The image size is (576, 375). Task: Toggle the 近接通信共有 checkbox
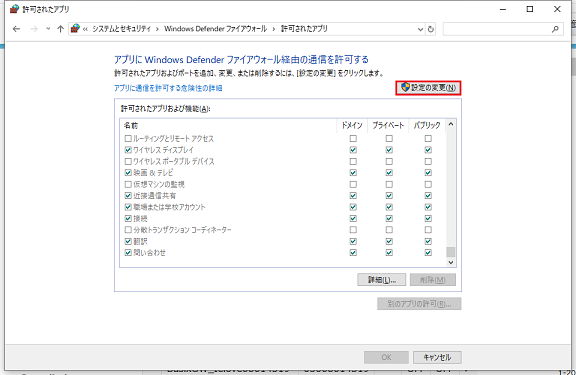pyautogui.click(x=128, y=196)
